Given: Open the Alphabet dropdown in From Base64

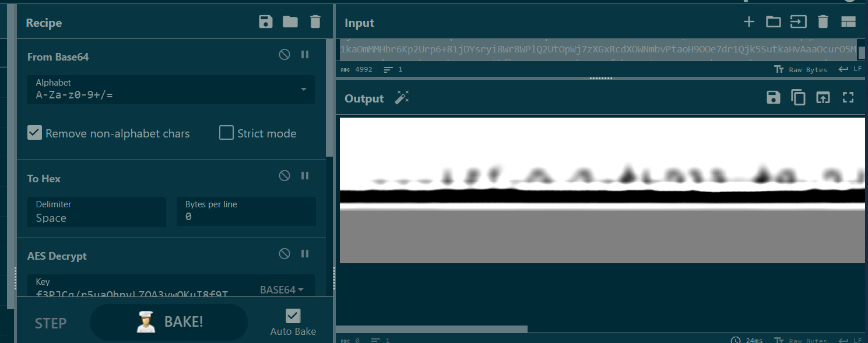Looking at the screenshot, I should [303, 90].
